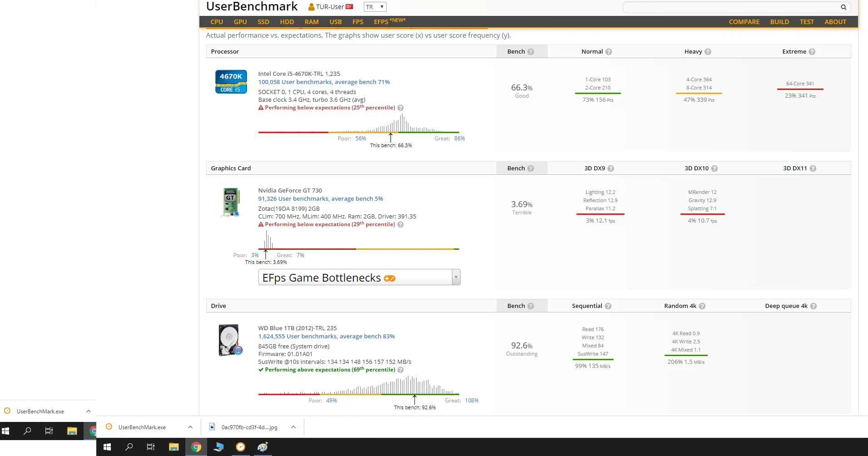Open the 0ac970fb-cd3f-4d....jpg download item
Viewport: 868px width, 456px height.
(249, 427)
